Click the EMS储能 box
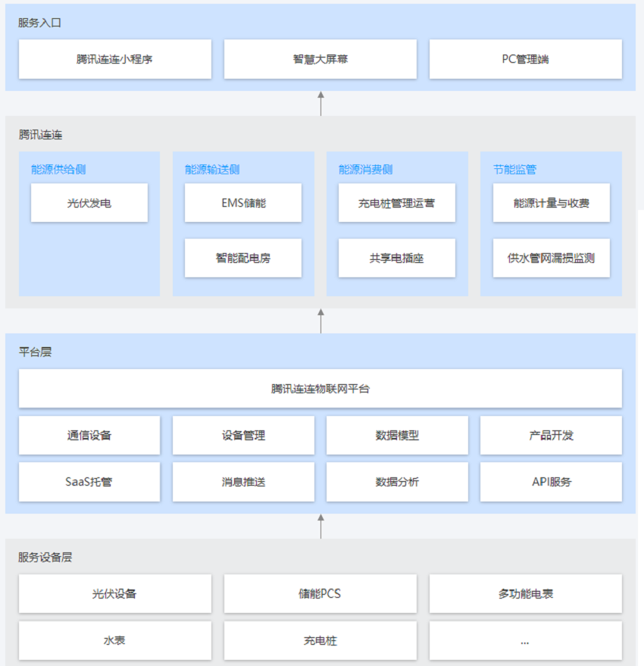This screenshot has height=666, width=644. (x=243, y=202)
